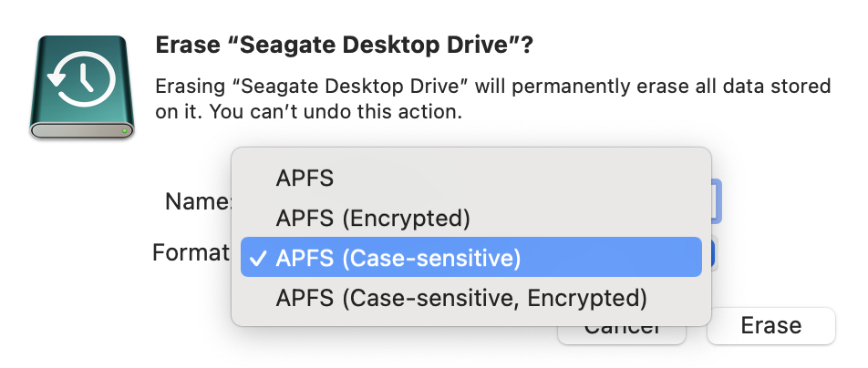Click the Format label
The height and width of the screenshot is (368, 868).
tap(190, 252)
